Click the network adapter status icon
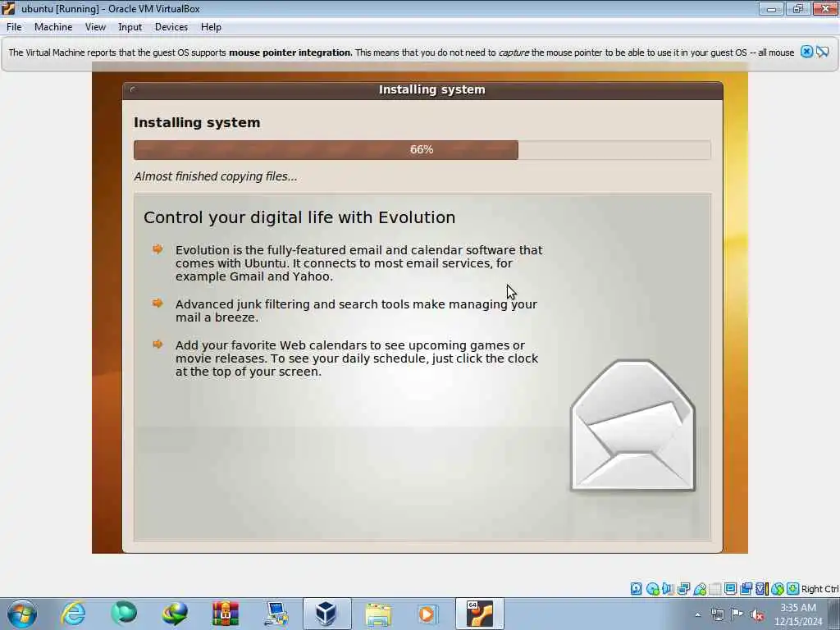Image resolution: width=840 pixels, height=630 pixels. click(x=683, y=589)
